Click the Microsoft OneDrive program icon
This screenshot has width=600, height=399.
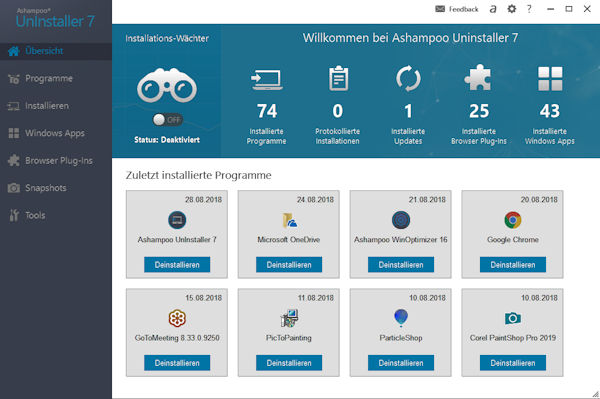290,220
